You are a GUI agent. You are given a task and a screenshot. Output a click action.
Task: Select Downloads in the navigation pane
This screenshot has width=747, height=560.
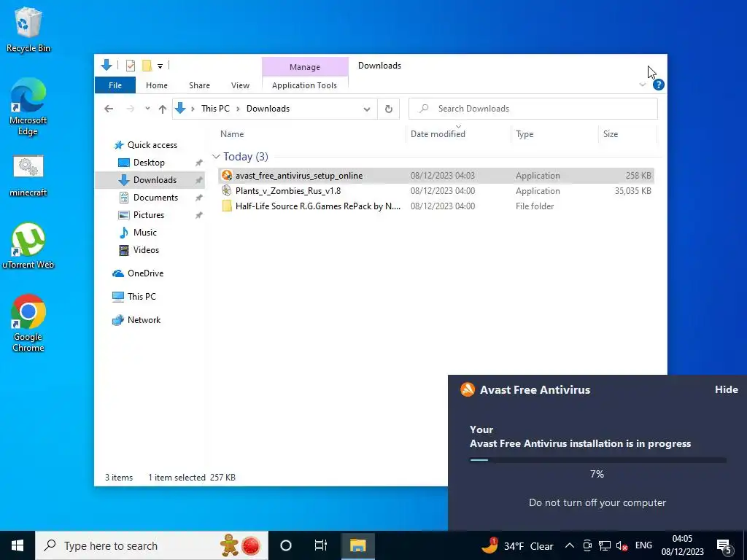tap(155, 180)
